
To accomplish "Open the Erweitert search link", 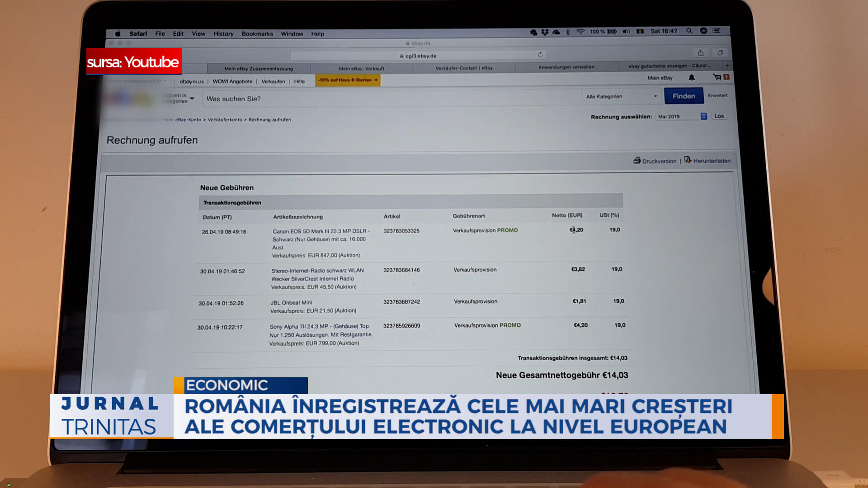I will tap(717, 95).
